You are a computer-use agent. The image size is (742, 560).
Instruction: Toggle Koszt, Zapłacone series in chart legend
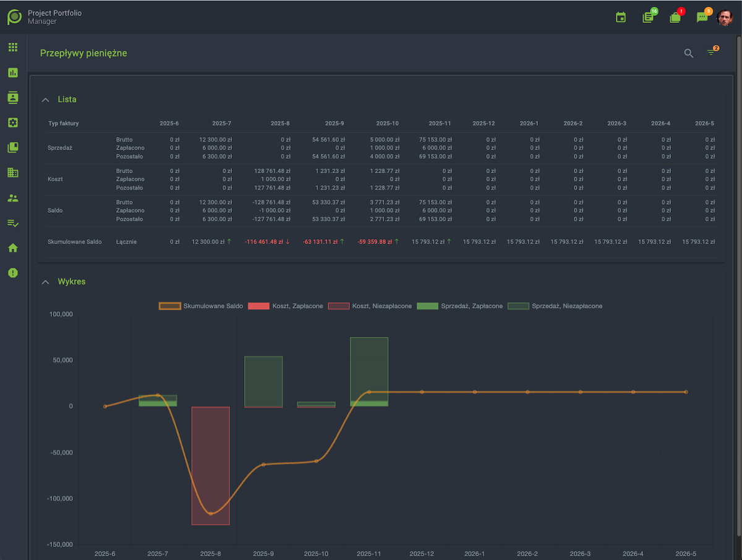tap(285, 306)
